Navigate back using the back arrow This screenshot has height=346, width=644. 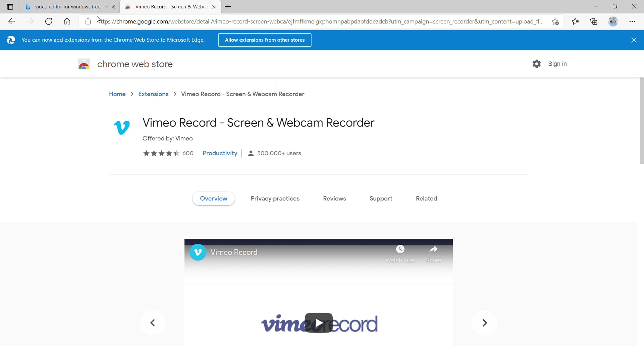click(x=12, y=21)
